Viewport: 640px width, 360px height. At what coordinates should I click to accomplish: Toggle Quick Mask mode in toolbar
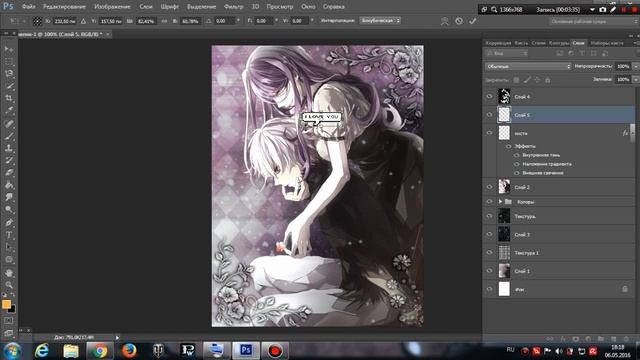tap(9, 321)
